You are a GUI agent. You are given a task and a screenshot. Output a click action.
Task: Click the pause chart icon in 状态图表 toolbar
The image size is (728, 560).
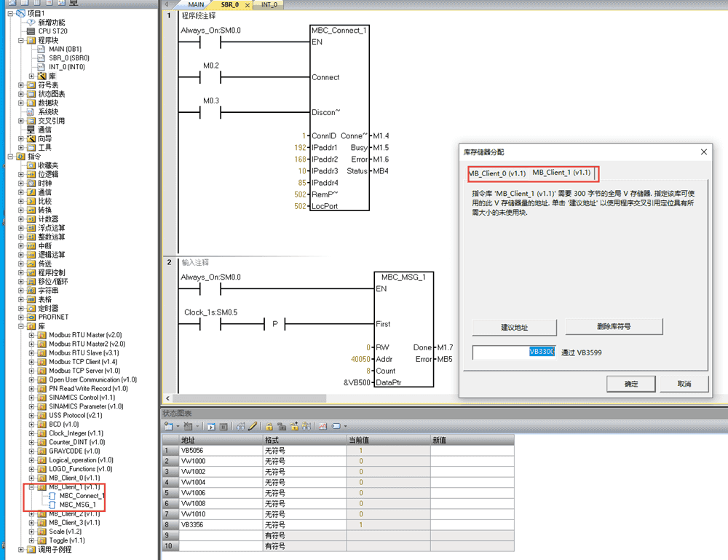pos(223,426)
